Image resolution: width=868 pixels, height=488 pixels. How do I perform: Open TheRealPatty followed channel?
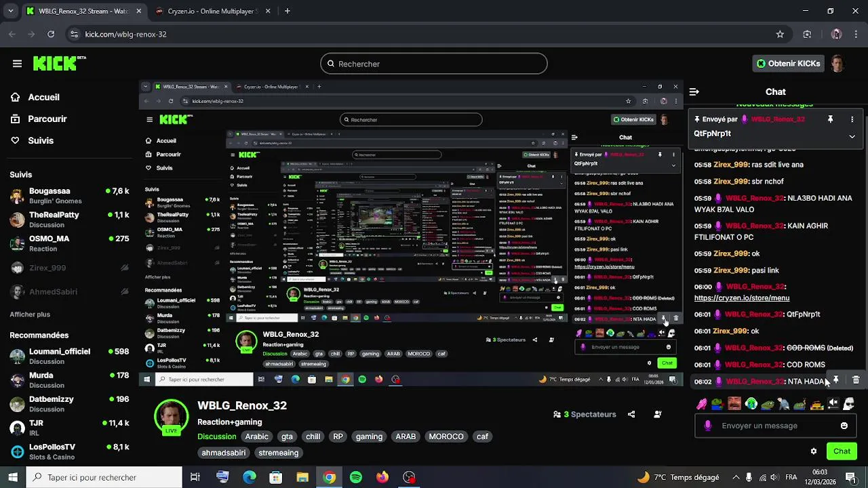[69, 219]
